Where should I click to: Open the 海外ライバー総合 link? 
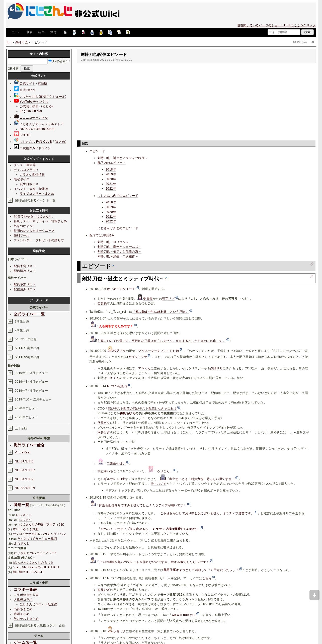pos(29,445)
